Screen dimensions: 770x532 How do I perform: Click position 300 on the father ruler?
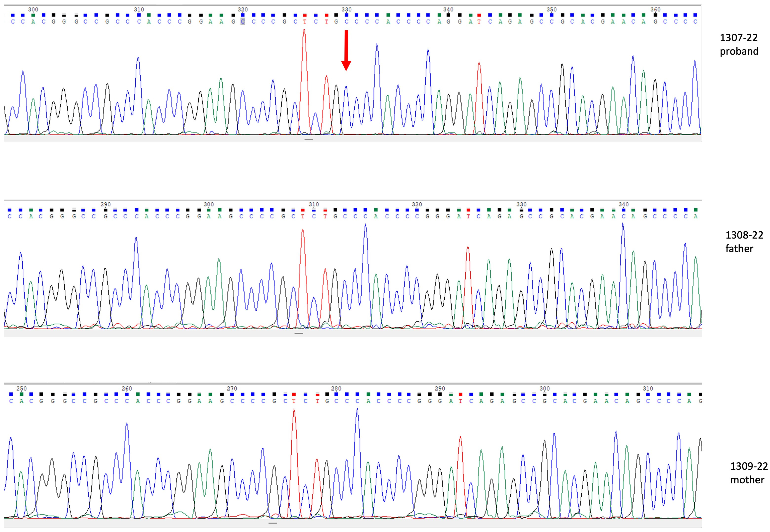209,204
